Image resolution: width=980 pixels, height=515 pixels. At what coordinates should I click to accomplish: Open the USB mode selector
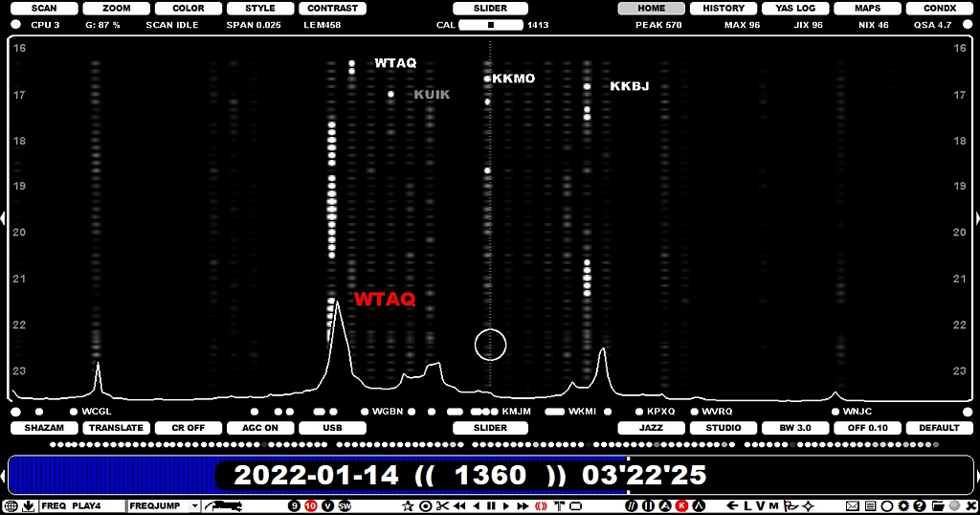tap(332, 428)
